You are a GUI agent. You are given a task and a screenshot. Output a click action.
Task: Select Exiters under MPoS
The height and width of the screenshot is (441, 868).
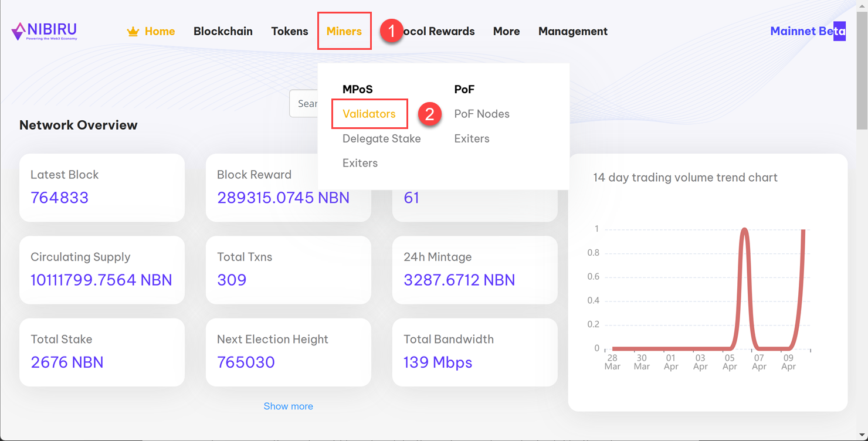(360, 163)
